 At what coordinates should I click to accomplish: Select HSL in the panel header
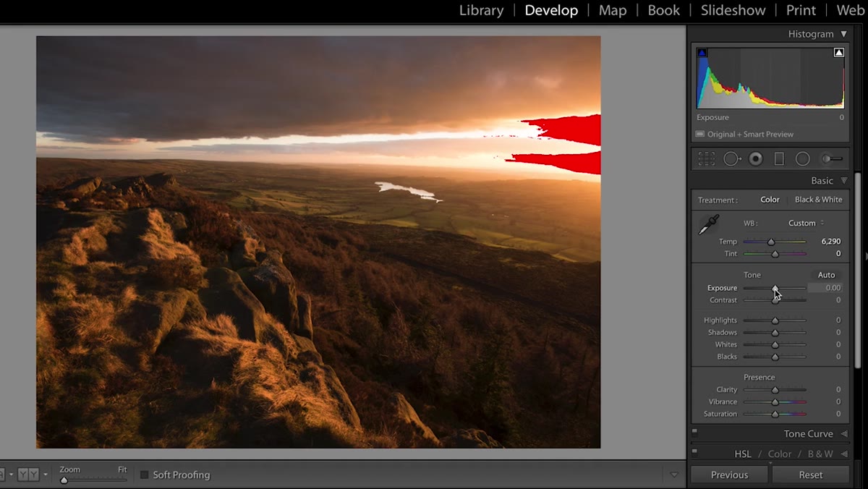tap(743, 454)
